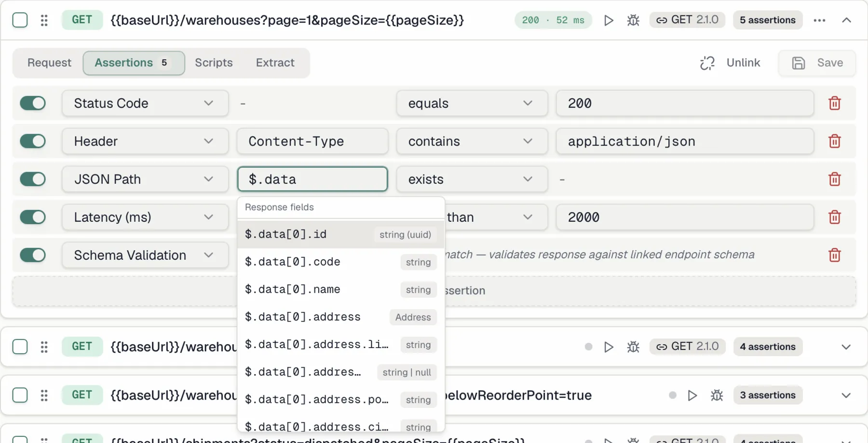868x443 pixels.
Task: Run the belowReorderPoint request
Action: pyautogui.click(x=692, y=396)
